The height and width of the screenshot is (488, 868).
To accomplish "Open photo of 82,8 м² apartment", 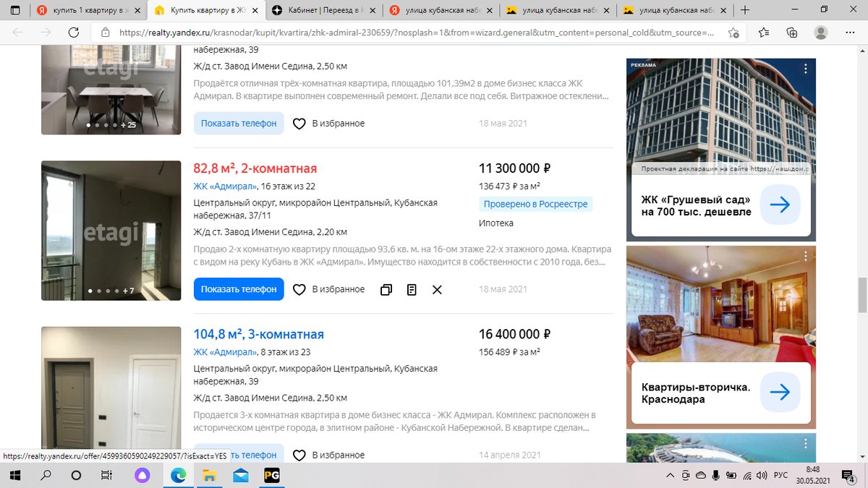I will coord(111,231).
